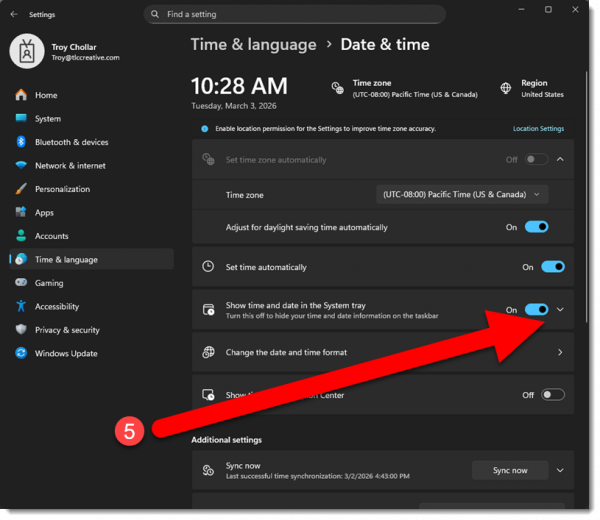This screenshot has width=600, height=520.
Task: Go to Network & internet settings
Action: click(x=70, y=166)
